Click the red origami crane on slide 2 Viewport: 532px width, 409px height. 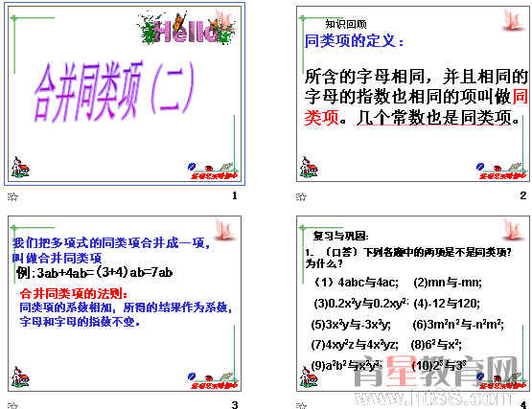tap(513, 20)
